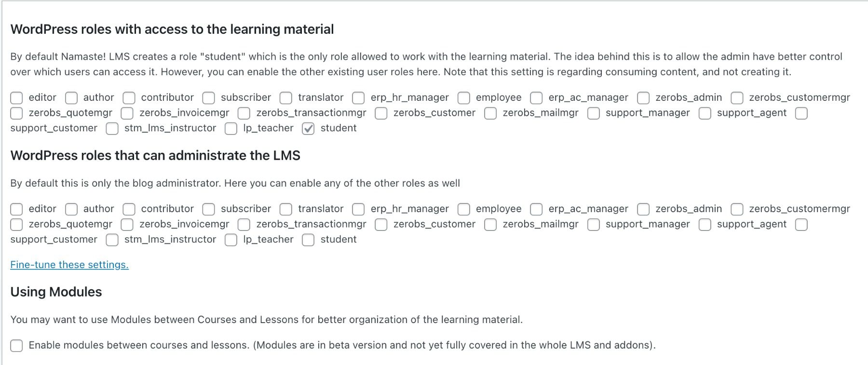Check zerobs_admin under learning material access
This screenshot has width=868, height=365.
pyautogui.click(x=643, y=98)
